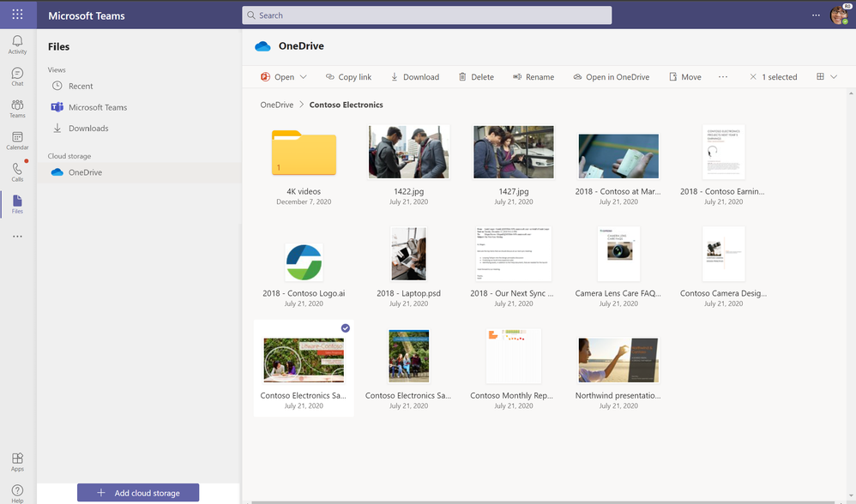This screenshot has height=504, width=856.
Task: Open Calendar in the left rail
Action: click(x=17, y=141)
